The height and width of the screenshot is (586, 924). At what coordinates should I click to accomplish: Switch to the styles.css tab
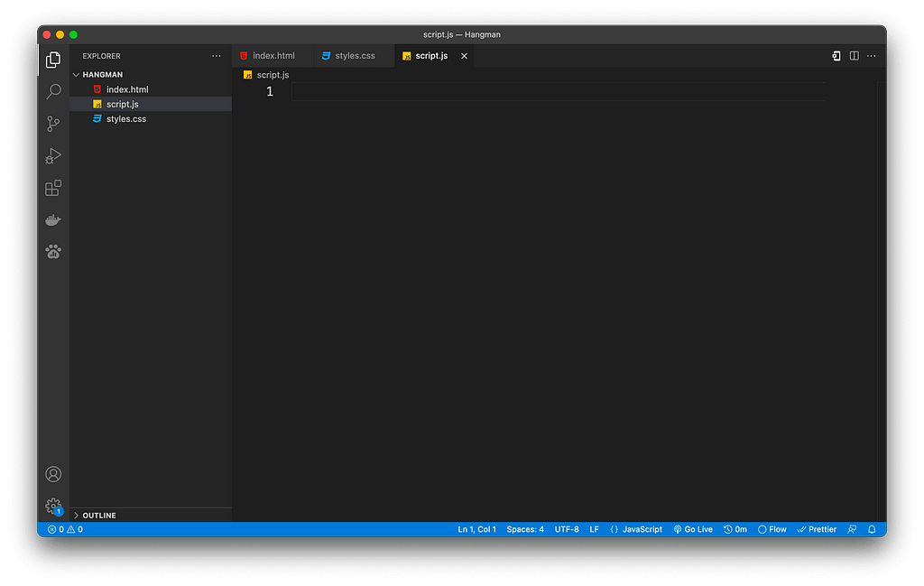point(354,56)
